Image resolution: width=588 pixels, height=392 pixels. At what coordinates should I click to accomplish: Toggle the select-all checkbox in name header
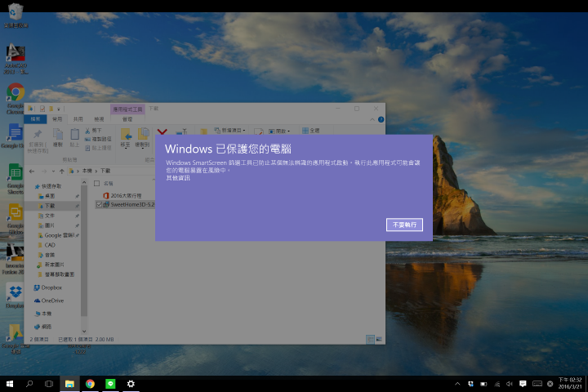[96, 184]
